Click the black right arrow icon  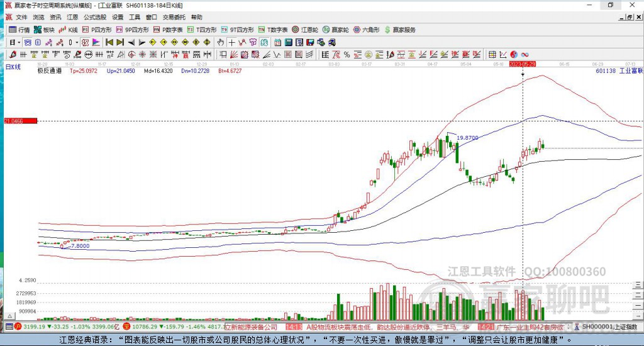pyautogui.click(x=142, y=42)
